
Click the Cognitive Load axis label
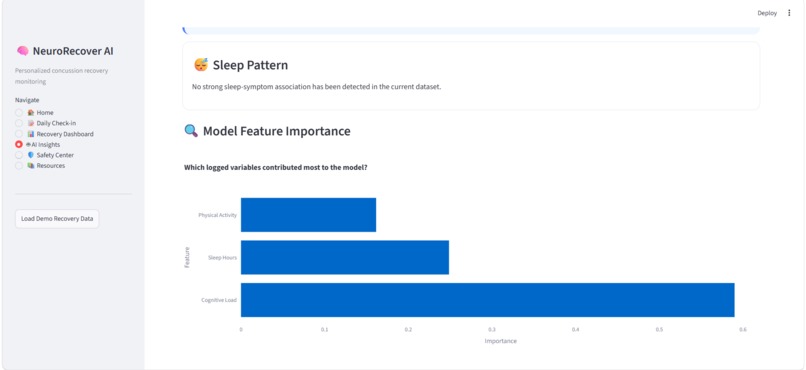click(219, 300)
